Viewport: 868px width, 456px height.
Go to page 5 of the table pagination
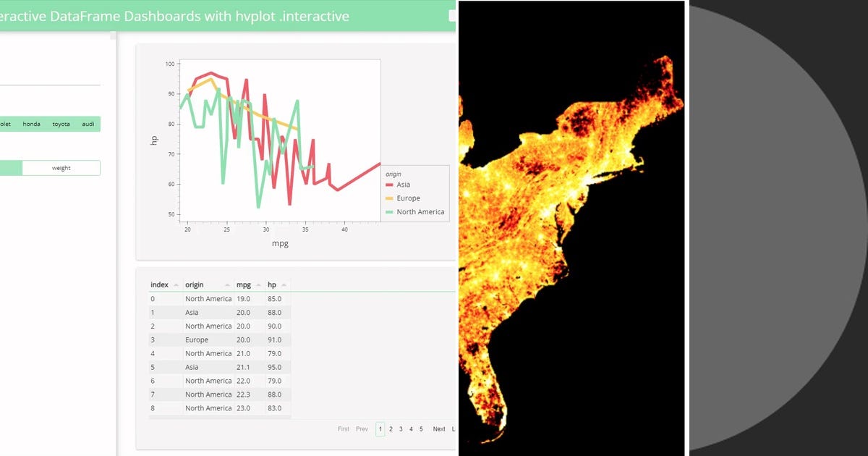pyautogui.click(x=421, y=428)
